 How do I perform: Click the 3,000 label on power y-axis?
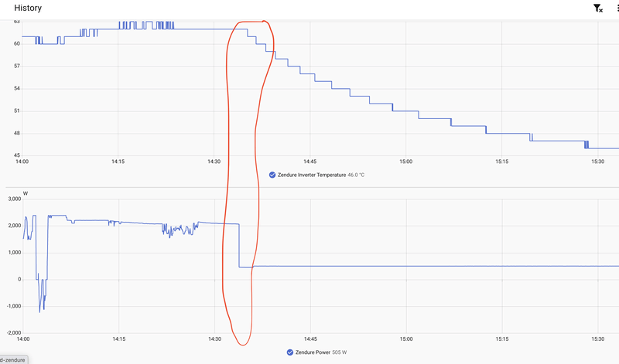pyautogui.click(x=15, y=199)
